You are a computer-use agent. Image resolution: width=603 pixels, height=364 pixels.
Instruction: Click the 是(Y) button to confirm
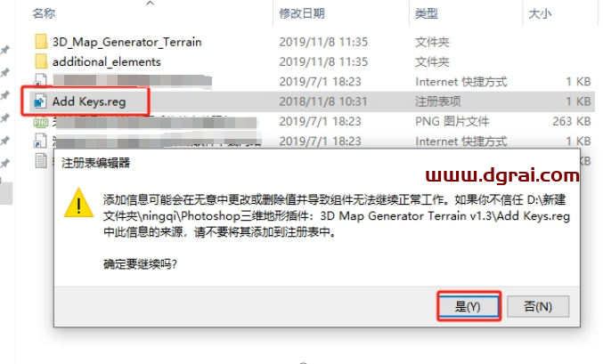click(x=469, y=306)
